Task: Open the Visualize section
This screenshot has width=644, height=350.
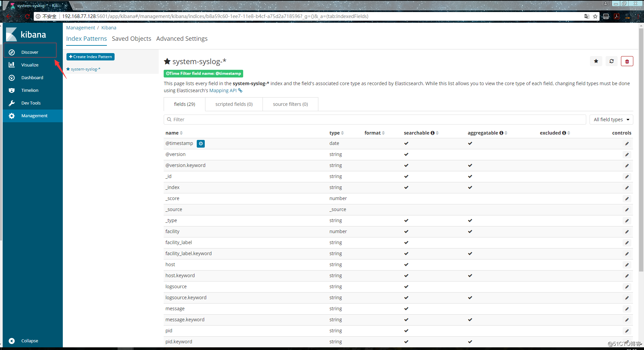Action: point(30,65)
